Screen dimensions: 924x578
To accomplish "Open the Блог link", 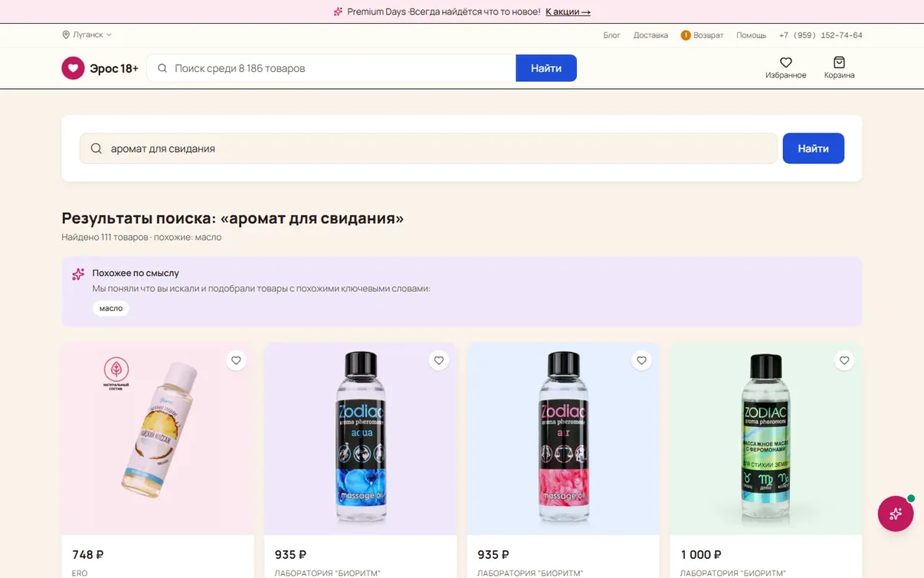I will pyautogui.click(x=611, y=35).
